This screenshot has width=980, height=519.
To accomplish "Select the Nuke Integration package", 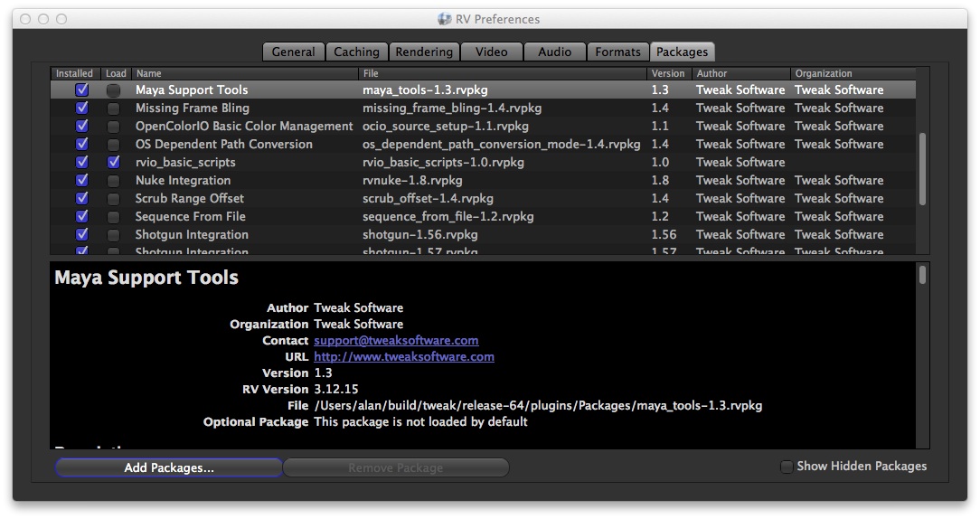I will point(183,181).
